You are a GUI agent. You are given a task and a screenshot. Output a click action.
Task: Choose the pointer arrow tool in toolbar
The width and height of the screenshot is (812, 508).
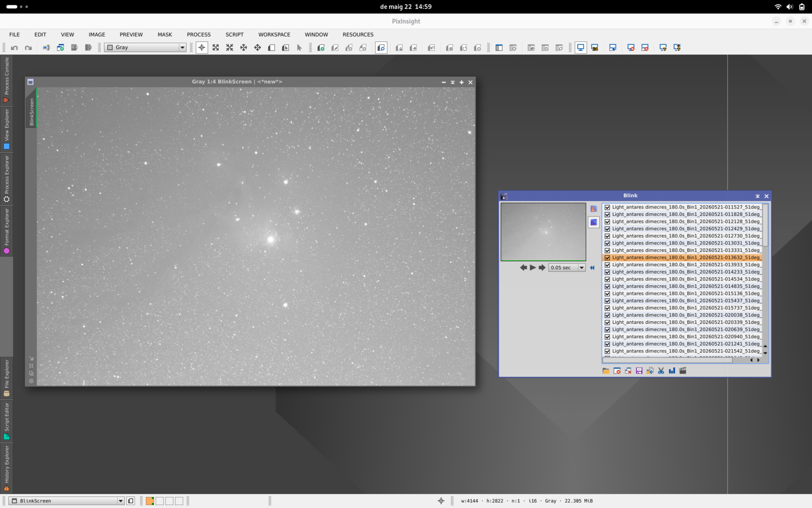[299, 48]
